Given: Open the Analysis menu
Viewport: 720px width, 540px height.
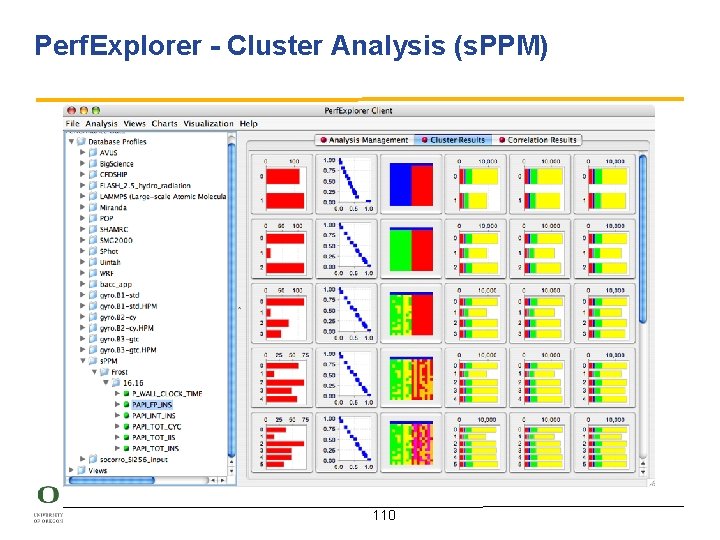Looking at the screenshot, I should (101, 124).
